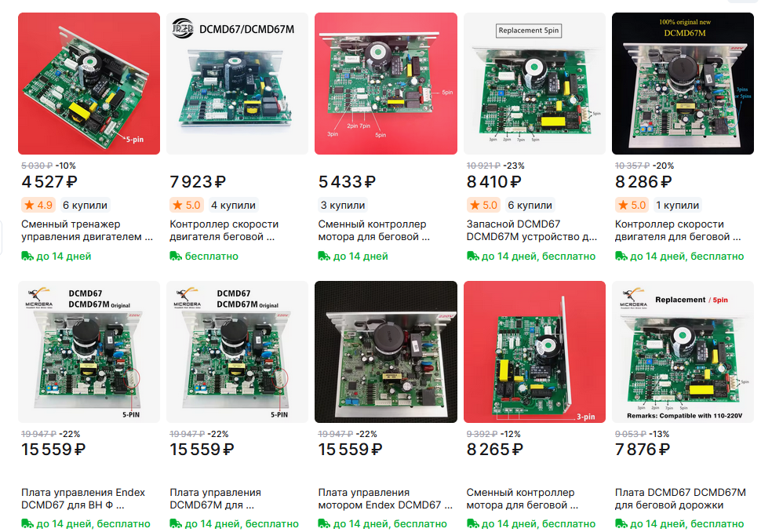Click the delivery truck icon under 5 433 ₽ item
The image size is (772, 532).
point(324,256)
